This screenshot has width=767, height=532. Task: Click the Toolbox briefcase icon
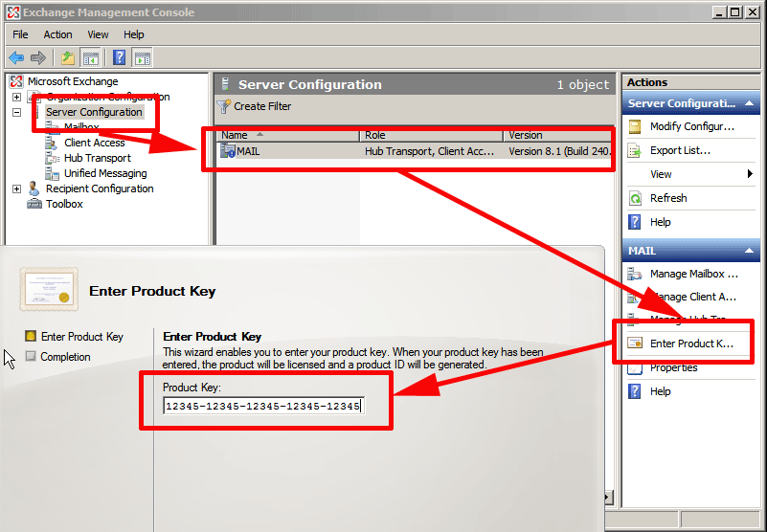34,204
